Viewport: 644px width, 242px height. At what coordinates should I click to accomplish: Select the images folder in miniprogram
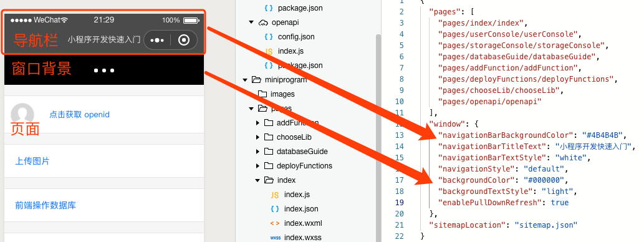(276, 94)
